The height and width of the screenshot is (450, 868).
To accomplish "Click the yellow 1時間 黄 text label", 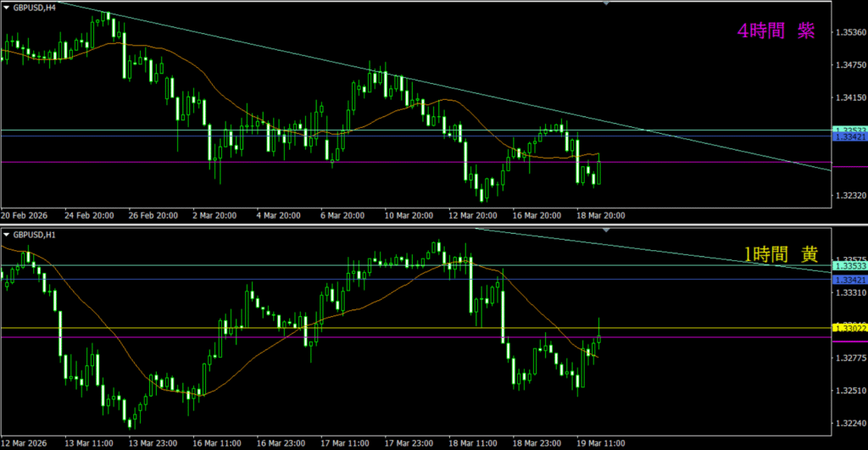I will pos(780,253).
